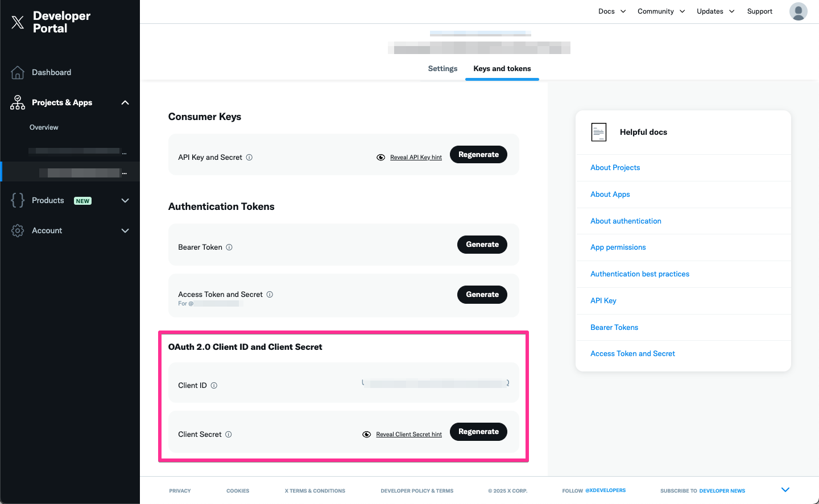
Task: Click info icon next to Access Token and Secret
Action: (270, 295)
